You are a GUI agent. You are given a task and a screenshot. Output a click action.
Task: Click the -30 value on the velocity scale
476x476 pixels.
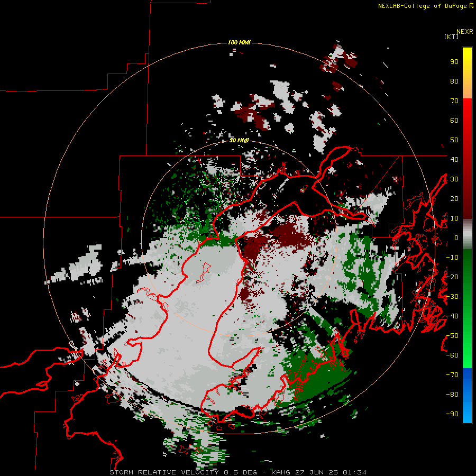tap(452, 297)
